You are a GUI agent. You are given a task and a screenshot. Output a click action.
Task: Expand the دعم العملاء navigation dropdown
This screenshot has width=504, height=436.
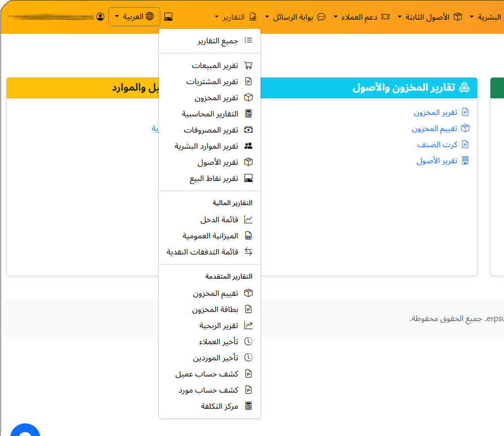(x=363, y=16)
